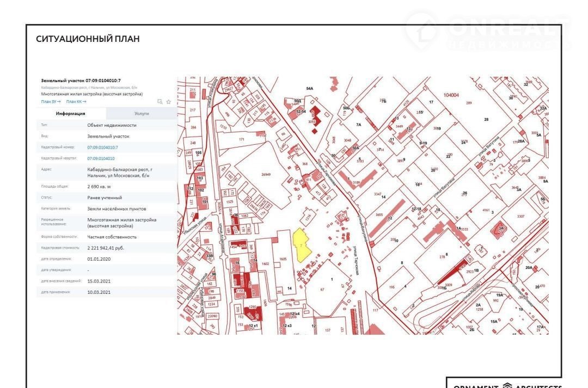Select the yellow highlighted parcel 7
Viewport: 588px width, 388px height.
[301, 245]
